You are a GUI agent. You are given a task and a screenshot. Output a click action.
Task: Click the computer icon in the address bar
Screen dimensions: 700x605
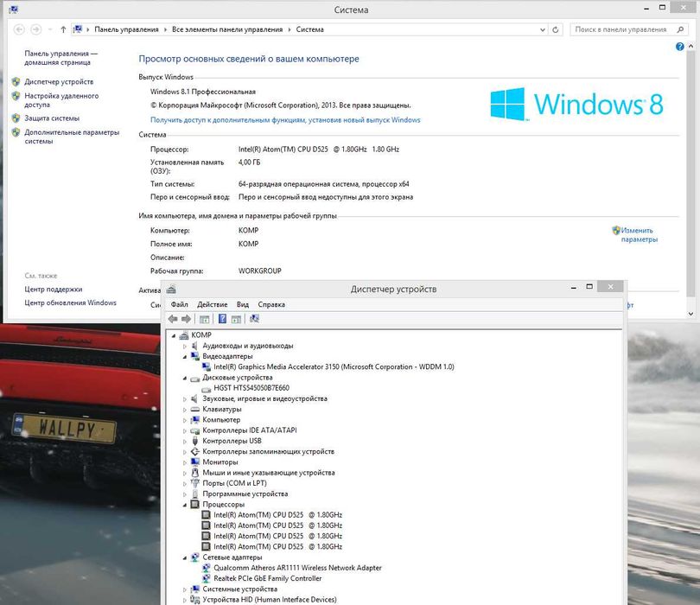pos(78,29)
